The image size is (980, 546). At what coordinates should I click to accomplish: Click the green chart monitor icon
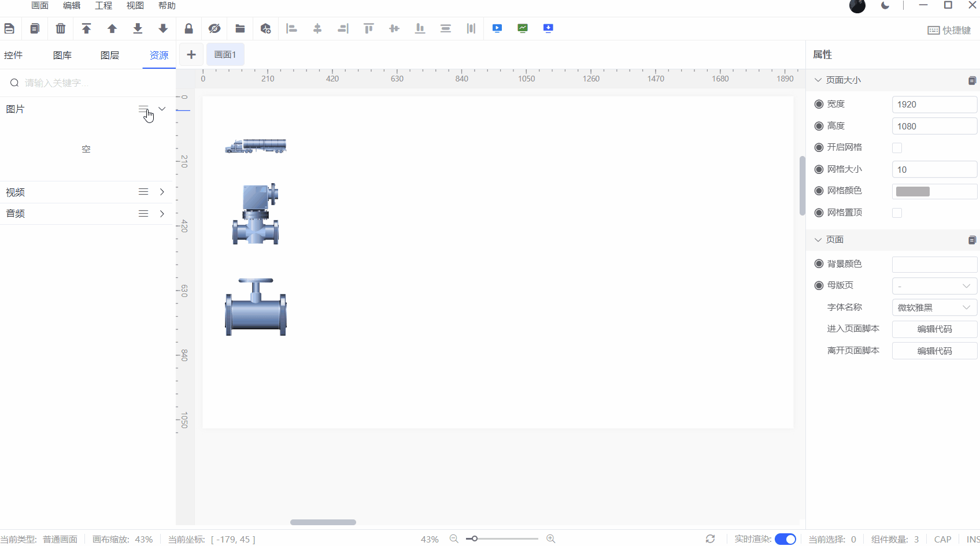click(523, 28)
